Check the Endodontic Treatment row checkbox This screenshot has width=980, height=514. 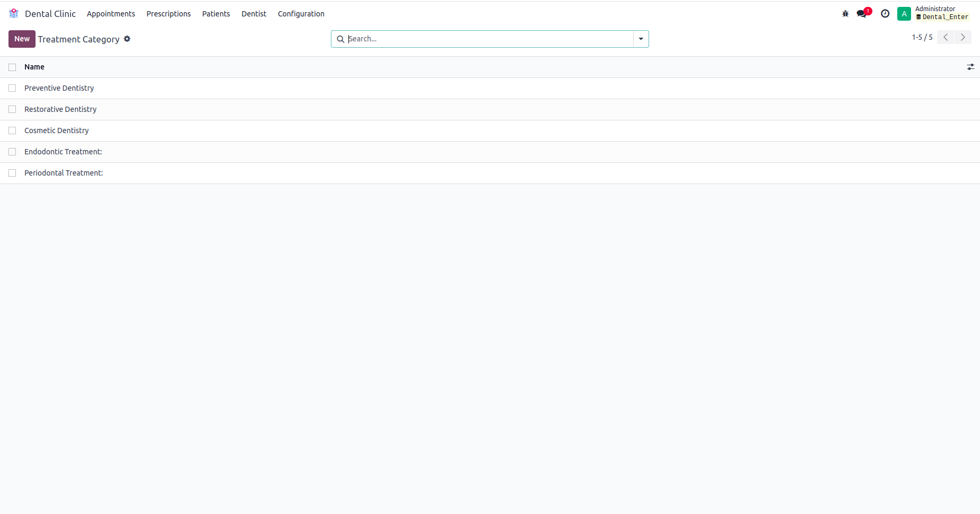tap(12, 152)
